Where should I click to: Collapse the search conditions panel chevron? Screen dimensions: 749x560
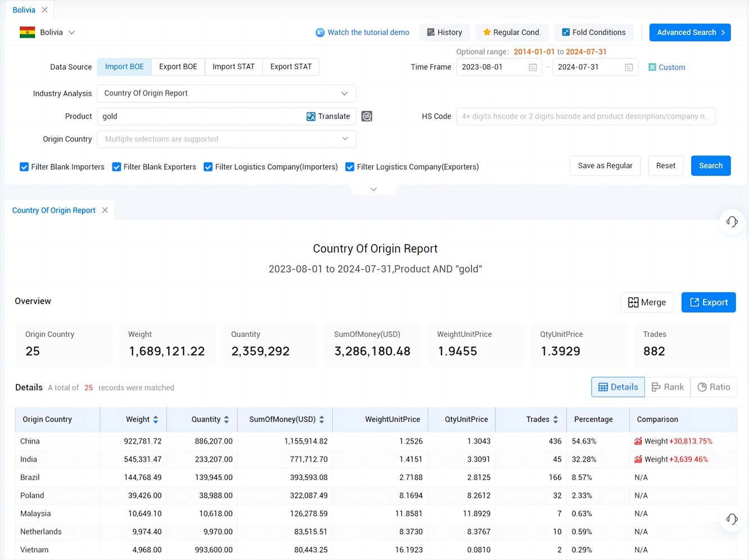pyautogui.click(x=373, y=189)
